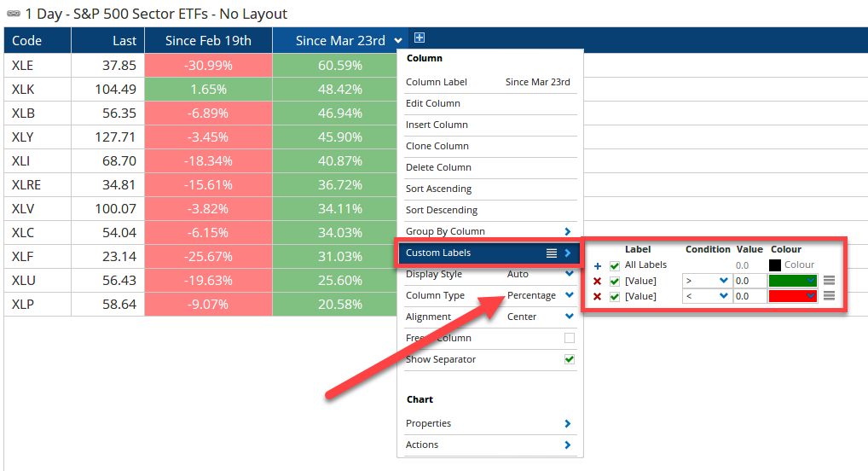Choose Sort Ascending
Screen dimensions: 868x471
click(490, 189)
